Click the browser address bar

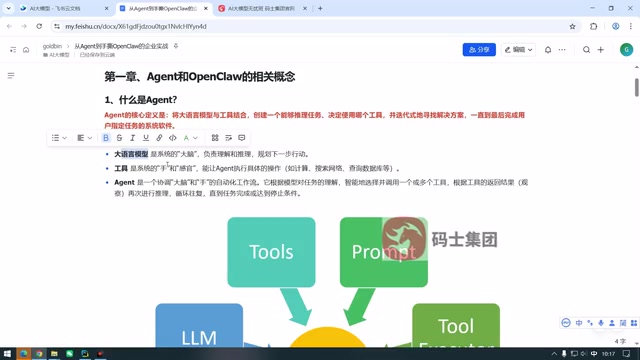[x=314, y=26]
